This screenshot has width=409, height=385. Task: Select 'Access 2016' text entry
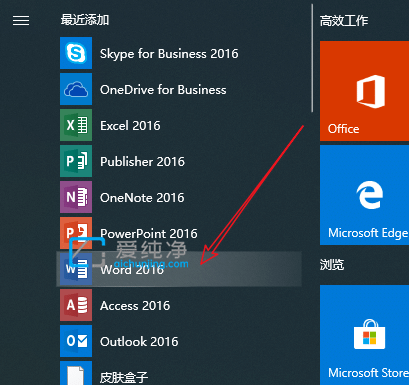coord(135,306)
